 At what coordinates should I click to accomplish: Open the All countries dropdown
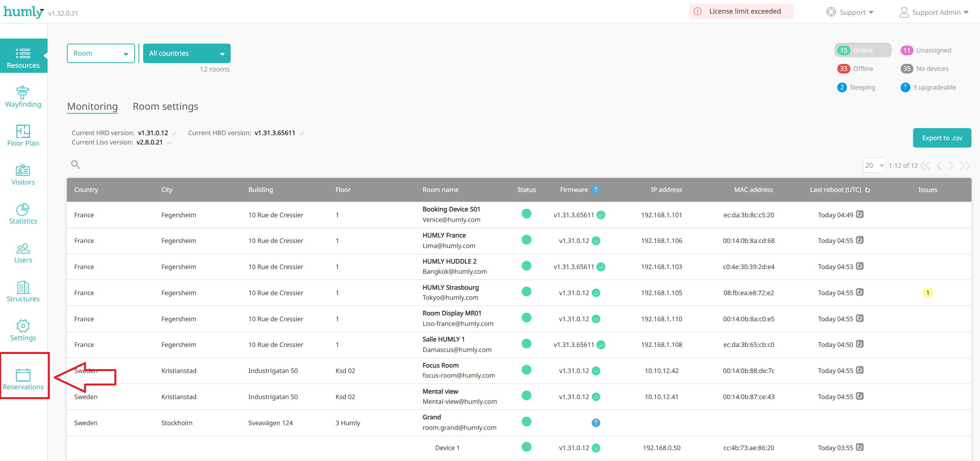pos(187,53)
